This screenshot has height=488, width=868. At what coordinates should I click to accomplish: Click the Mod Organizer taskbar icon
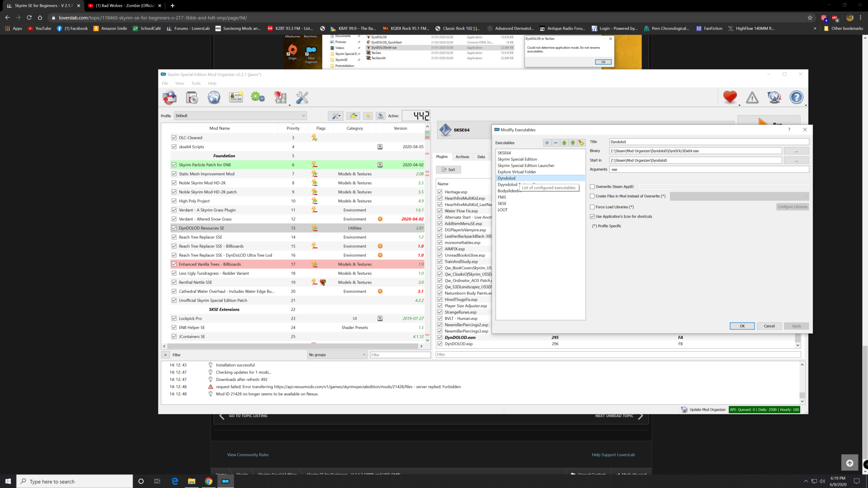pyautogui.click(x=225, y=481)
